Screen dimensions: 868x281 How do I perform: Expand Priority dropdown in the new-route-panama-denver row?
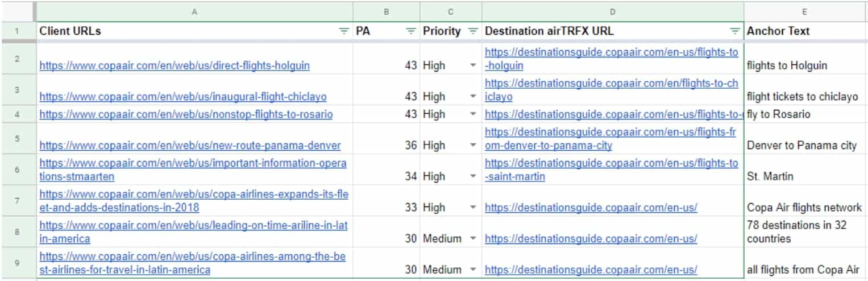coord(473,146)
